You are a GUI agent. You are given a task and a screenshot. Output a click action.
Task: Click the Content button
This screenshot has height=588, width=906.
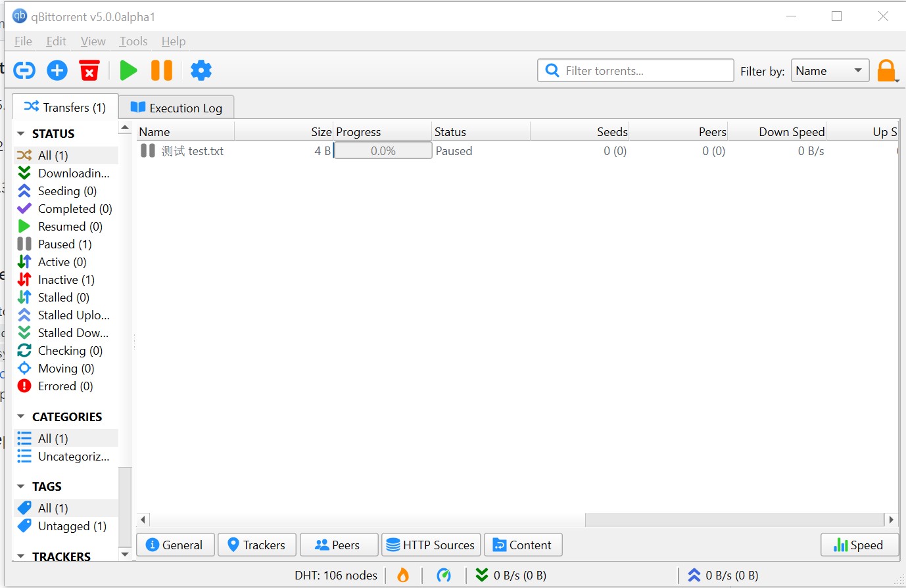click(x=523, y=545)
